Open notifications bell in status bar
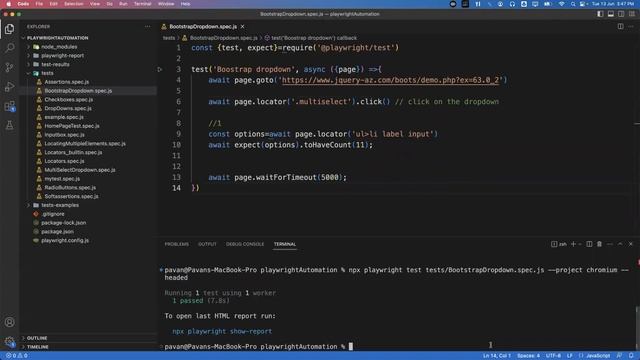 point(631,356)
